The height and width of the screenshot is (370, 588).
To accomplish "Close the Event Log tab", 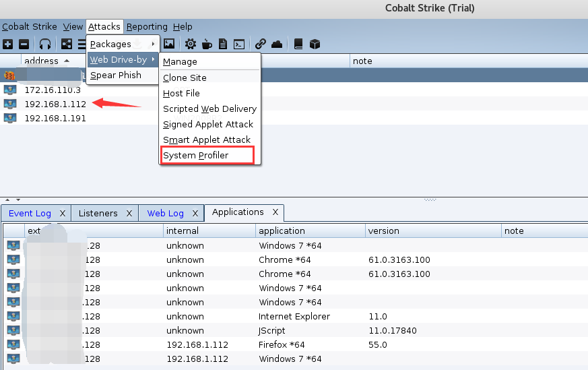I will click(x=63, y=213).
